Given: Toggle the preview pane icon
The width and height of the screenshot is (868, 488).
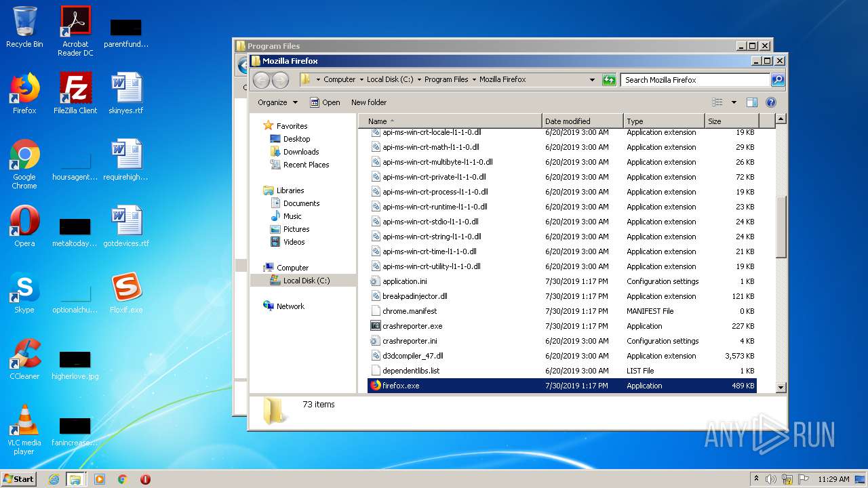Looking at the screenshot, I should pyautogui.click(x=751, y=102).
